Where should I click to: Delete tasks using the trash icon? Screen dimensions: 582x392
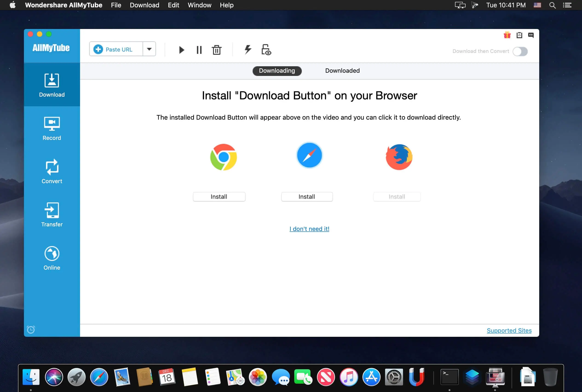(216, 50)
